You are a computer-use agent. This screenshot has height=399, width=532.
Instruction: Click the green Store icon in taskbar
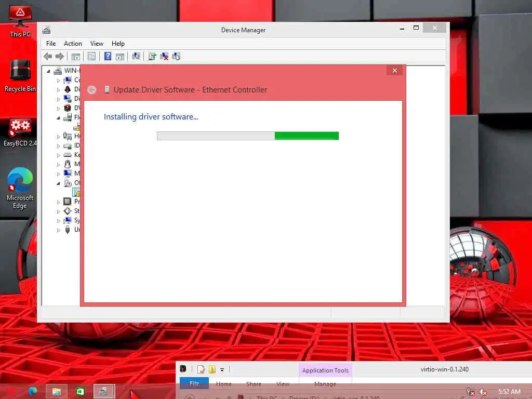[x=80, y=391]
